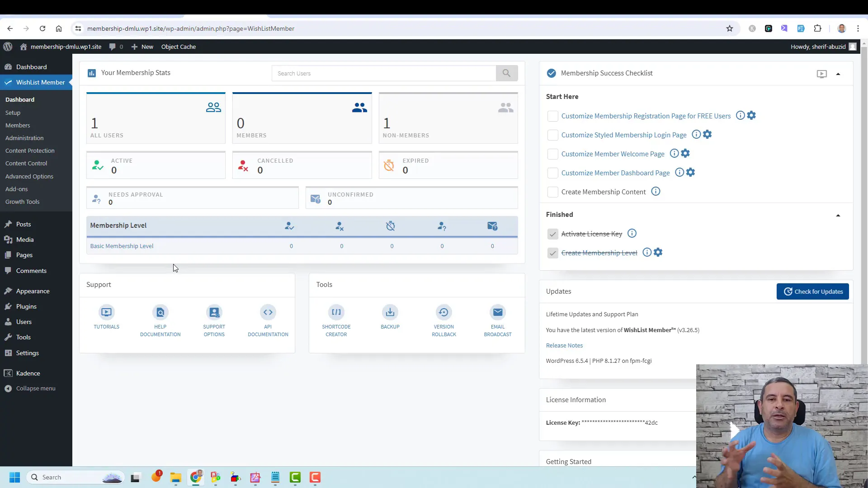Collapse the Membership Success Checklist panel

click(840, 73)
